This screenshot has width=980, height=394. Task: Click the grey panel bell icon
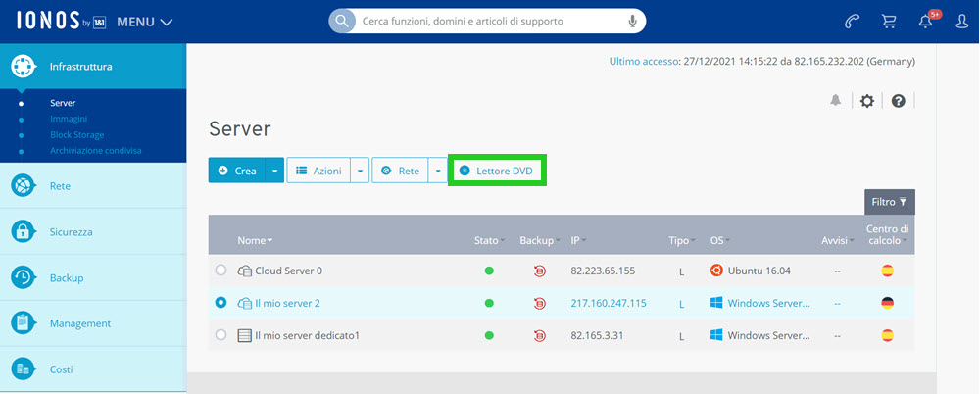coord(836,100)
